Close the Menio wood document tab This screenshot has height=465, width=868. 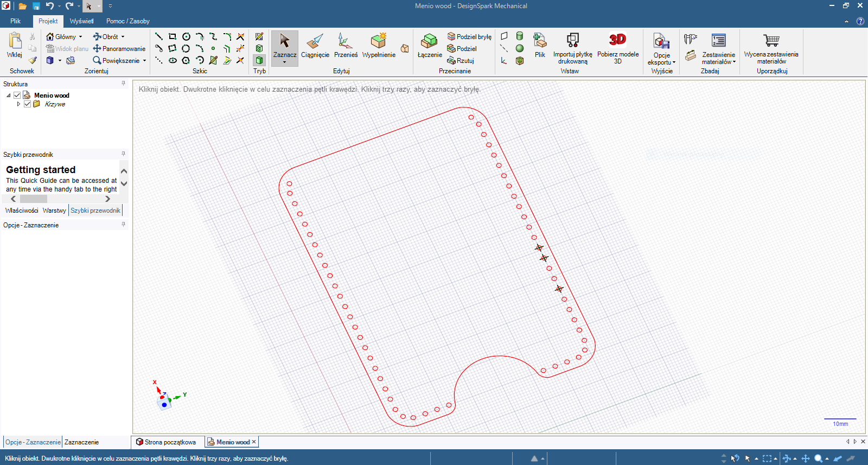coord(254,442)
